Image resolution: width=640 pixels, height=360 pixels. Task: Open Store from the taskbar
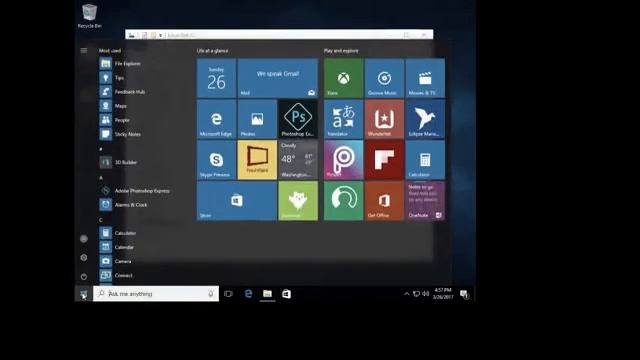287,294
